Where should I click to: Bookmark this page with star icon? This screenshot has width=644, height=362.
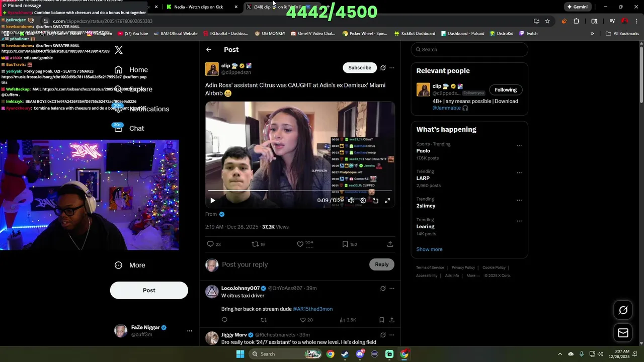(547, 21)
